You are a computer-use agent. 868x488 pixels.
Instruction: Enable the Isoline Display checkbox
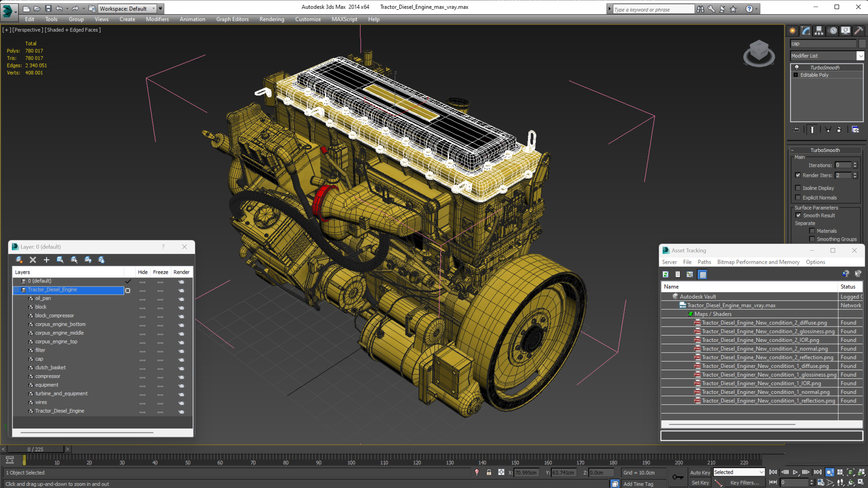point(798,188)
